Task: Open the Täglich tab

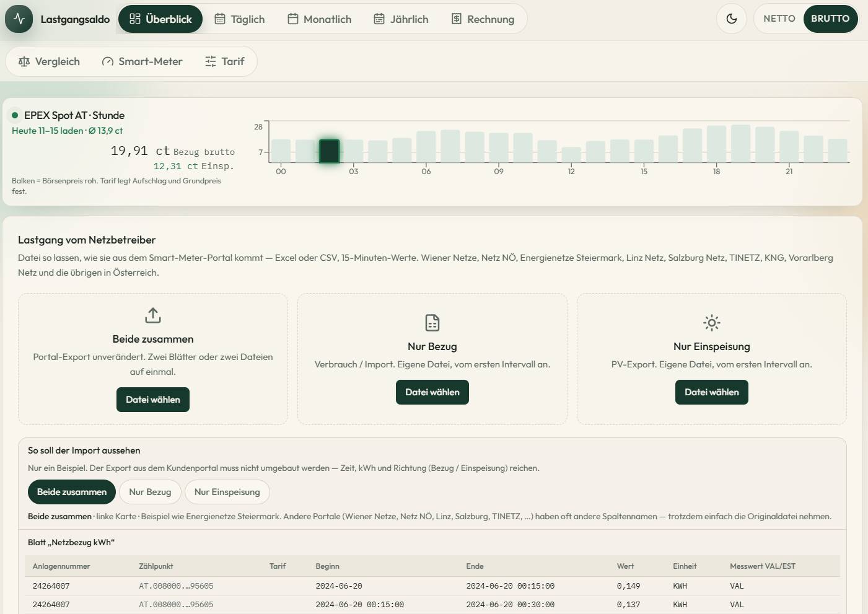Action: pyautogui.click(x=240, y=19)
